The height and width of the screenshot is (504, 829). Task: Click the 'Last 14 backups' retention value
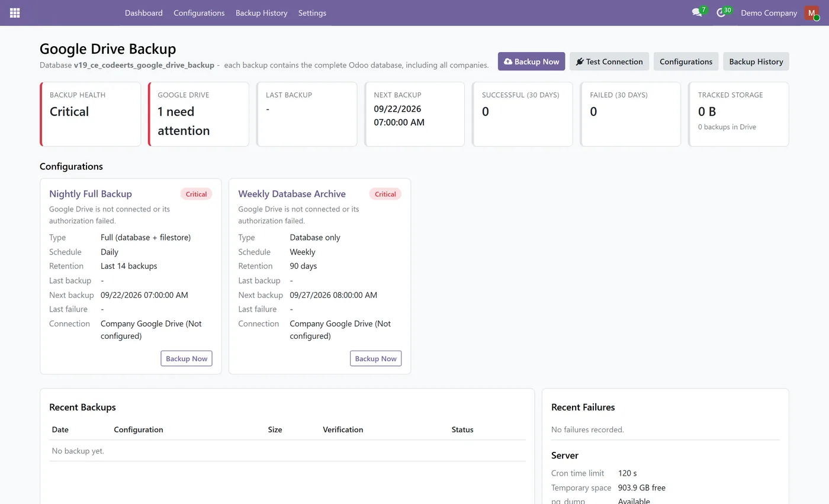click(x=129, y=266)
